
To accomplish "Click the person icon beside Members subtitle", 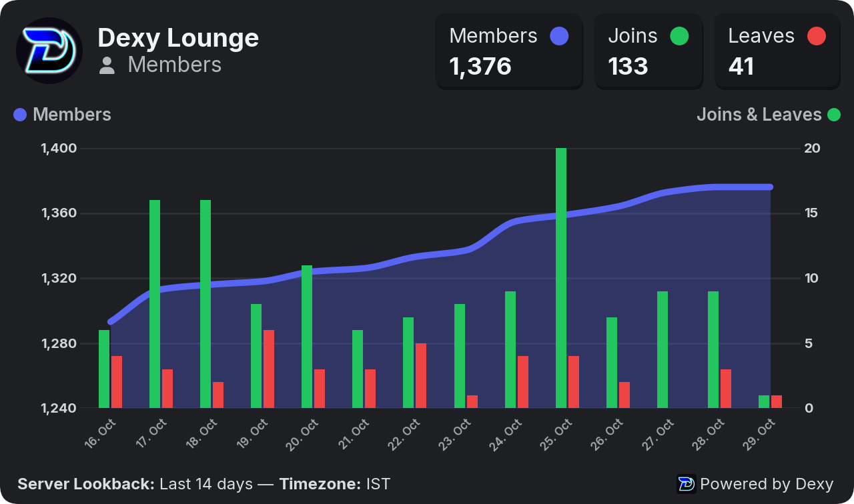I will (x=107, y=65).
